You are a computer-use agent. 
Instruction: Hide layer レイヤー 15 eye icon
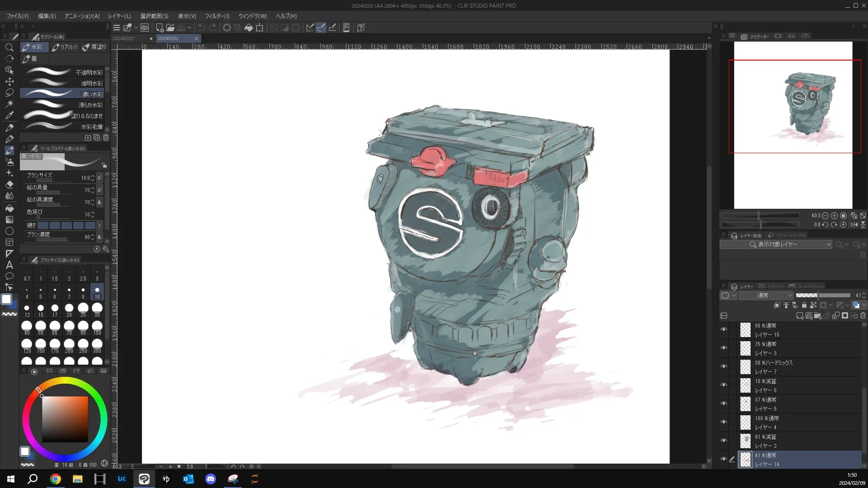tap(724, 330)
